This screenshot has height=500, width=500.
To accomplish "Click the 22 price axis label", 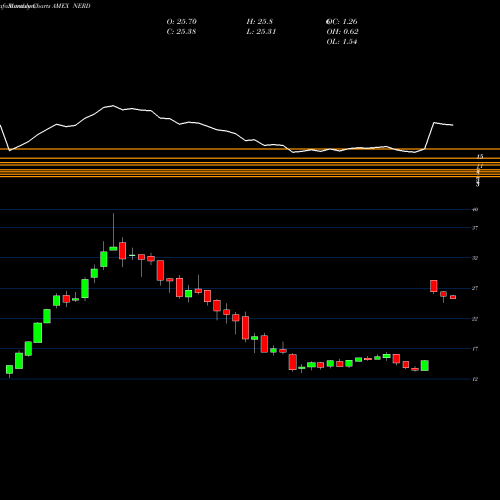I will click(475, 319).
